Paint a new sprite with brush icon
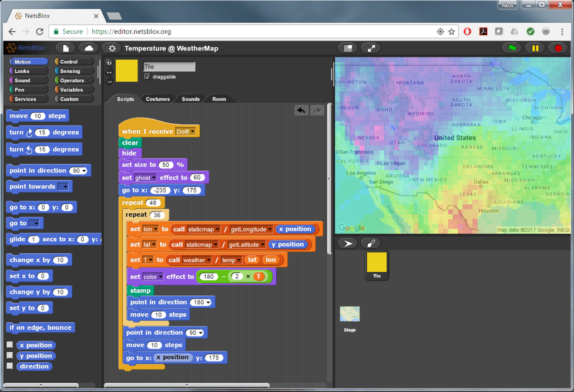 pyautogui.click(x=371, y=243)
